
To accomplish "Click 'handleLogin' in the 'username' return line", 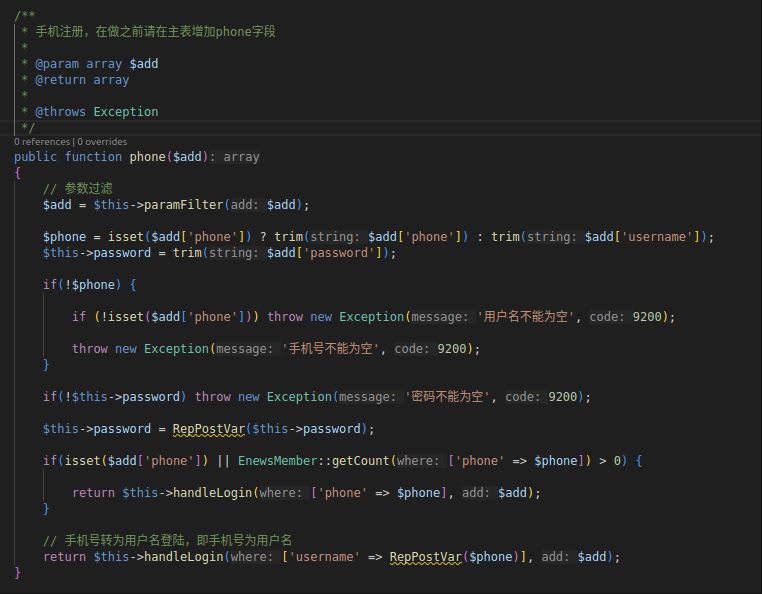I will (x=184, y=557).
